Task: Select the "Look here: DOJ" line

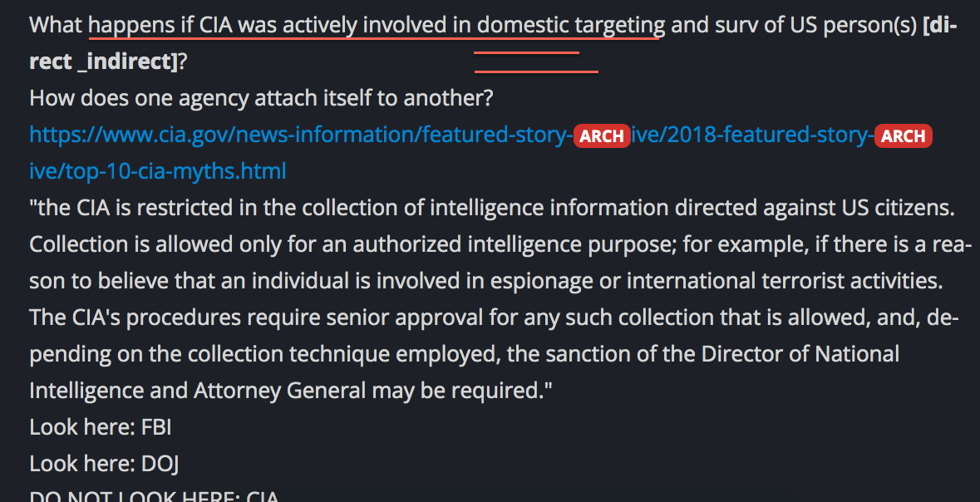Action: [105, 464]
